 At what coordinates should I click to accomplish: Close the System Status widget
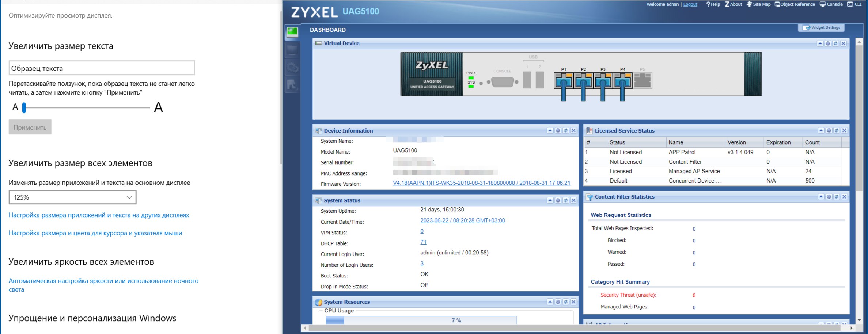(x=574, y=200)
